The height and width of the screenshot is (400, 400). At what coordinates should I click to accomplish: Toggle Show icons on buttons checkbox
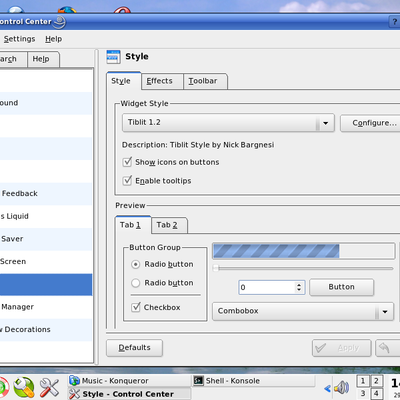[x=127, y=162]
